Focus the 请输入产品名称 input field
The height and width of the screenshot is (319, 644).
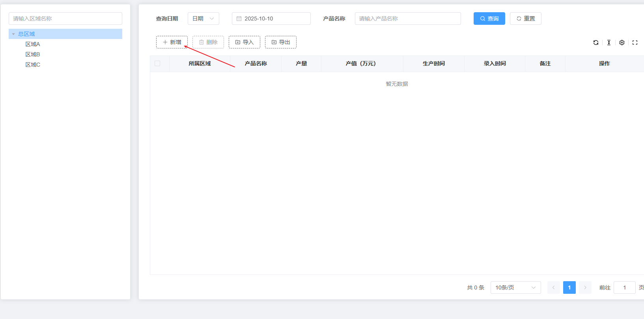[408, 19]
